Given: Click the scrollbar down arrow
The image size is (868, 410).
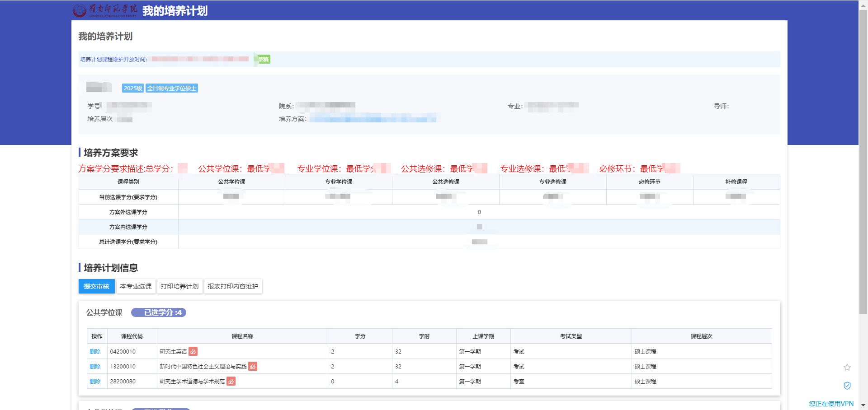Looking at the screenshot, I should coord(863,405).
